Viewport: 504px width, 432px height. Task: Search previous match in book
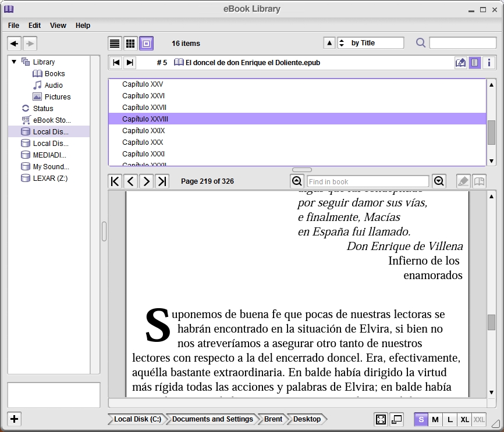coord(297,181)
